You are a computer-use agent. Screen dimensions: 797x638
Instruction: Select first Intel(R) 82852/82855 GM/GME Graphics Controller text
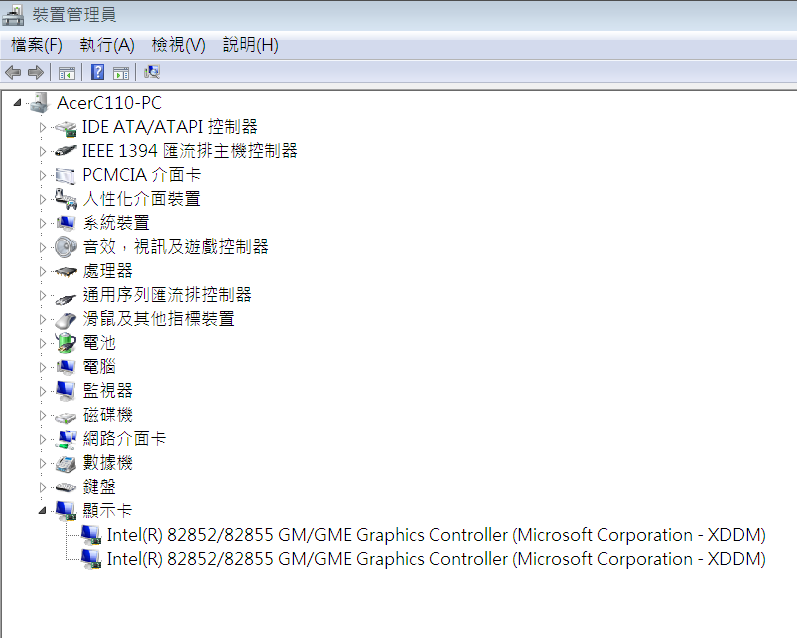(436, 535)
